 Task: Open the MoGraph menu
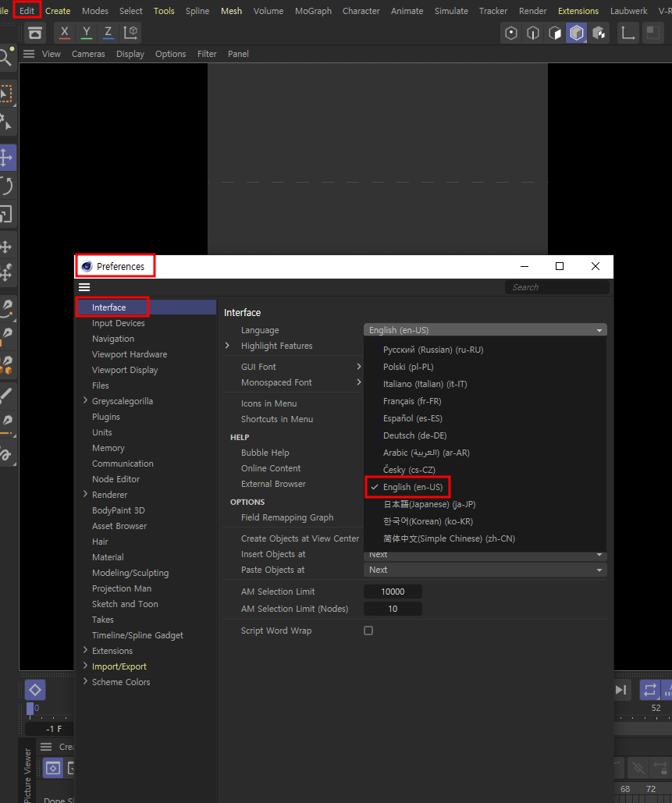click(x=313, y=11)
